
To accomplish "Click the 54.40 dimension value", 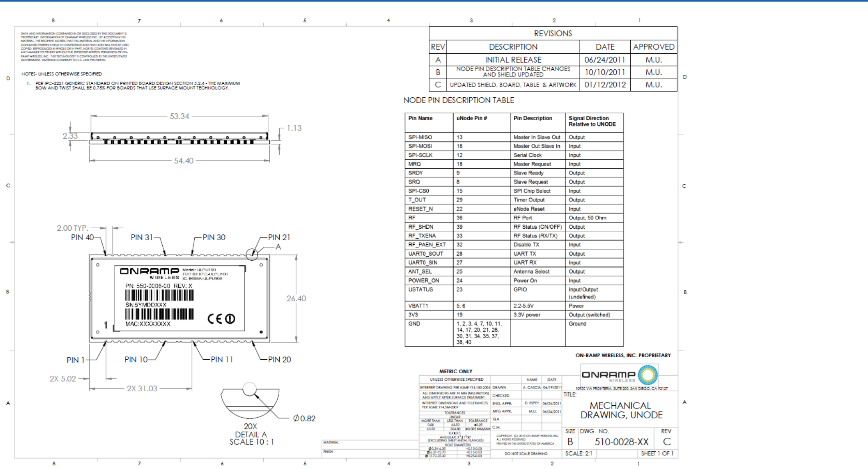I will (x=184, y=161).
